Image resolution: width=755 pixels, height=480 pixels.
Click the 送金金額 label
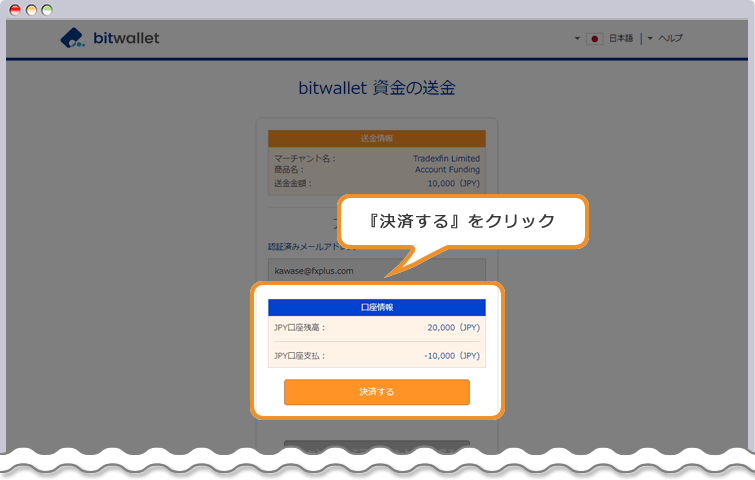[293, 183]
